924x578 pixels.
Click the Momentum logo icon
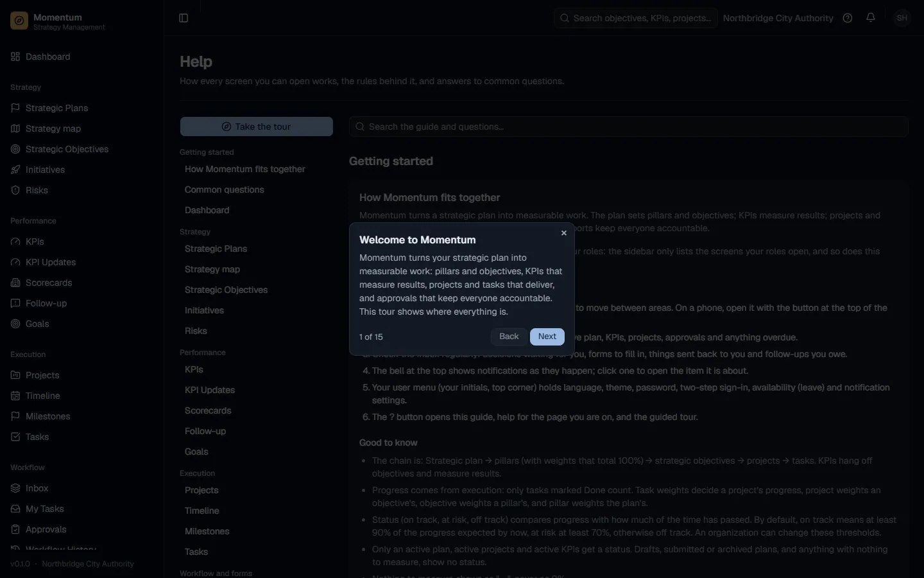(x=19, y=21)
